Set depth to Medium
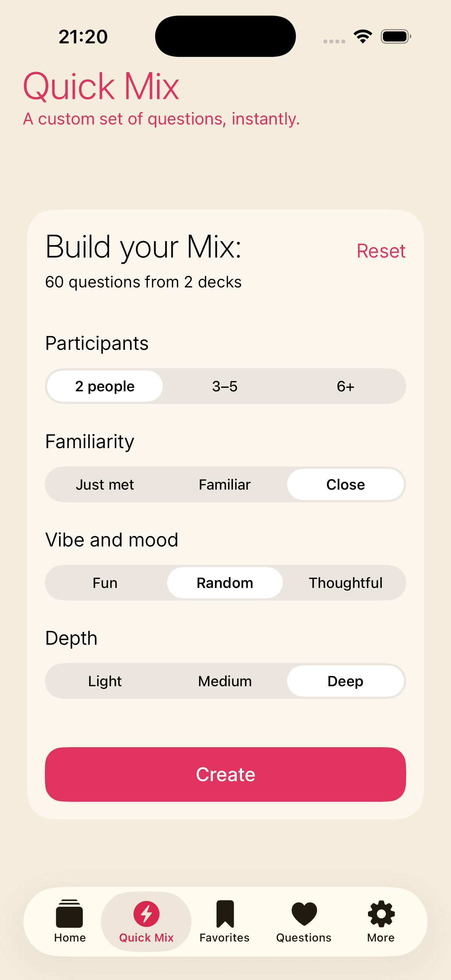Viewport: 451px width, 980px height. tap(225, 681)
